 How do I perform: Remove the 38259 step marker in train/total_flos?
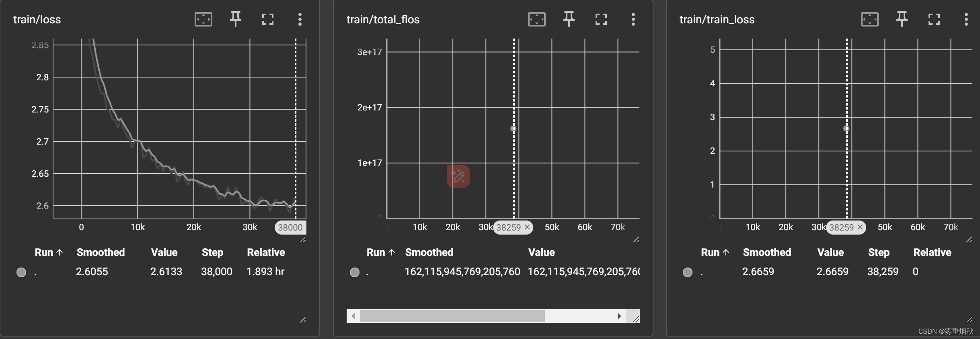point(527,227)
